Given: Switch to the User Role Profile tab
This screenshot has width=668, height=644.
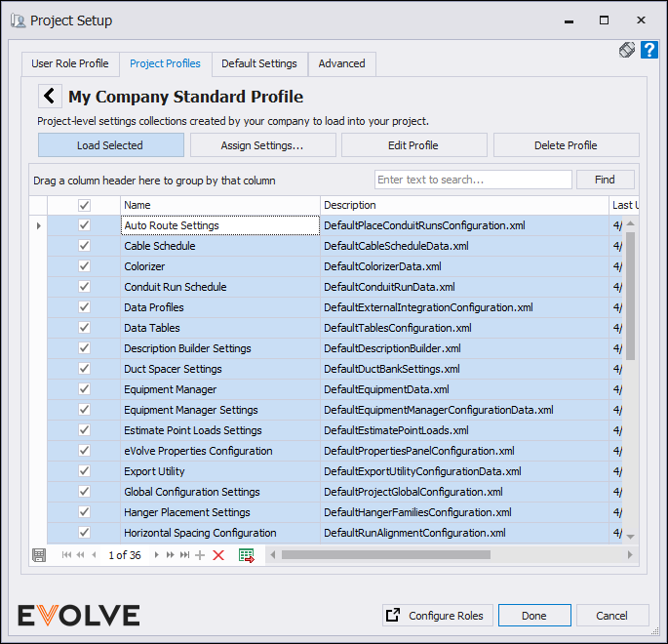Looking at the screenshot, I should point(70,64).
